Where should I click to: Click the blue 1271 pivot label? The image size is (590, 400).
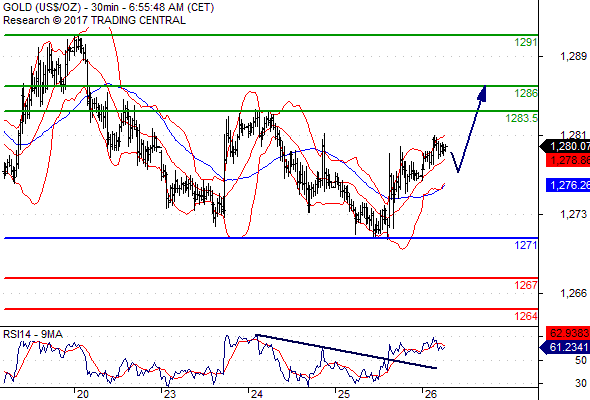[526, 245]
